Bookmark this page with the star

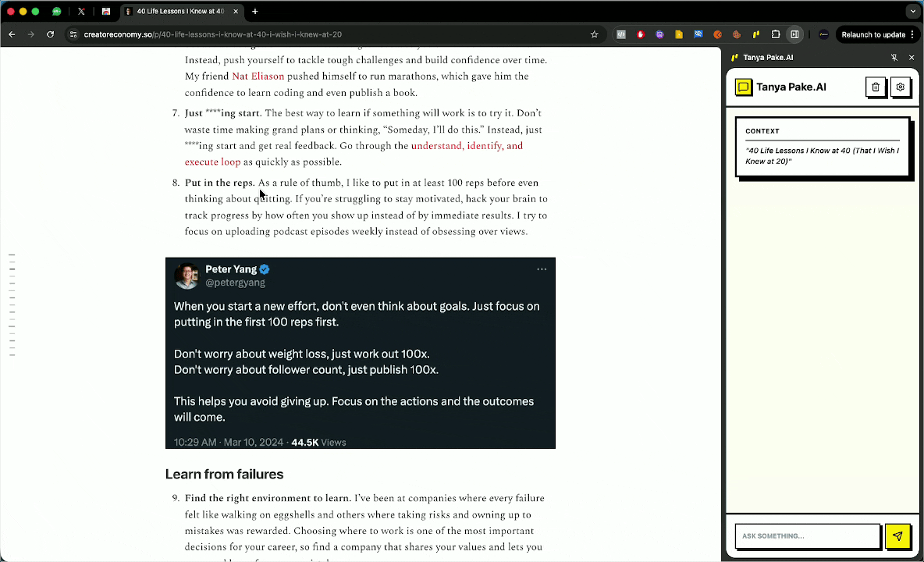tap(595, 34)
